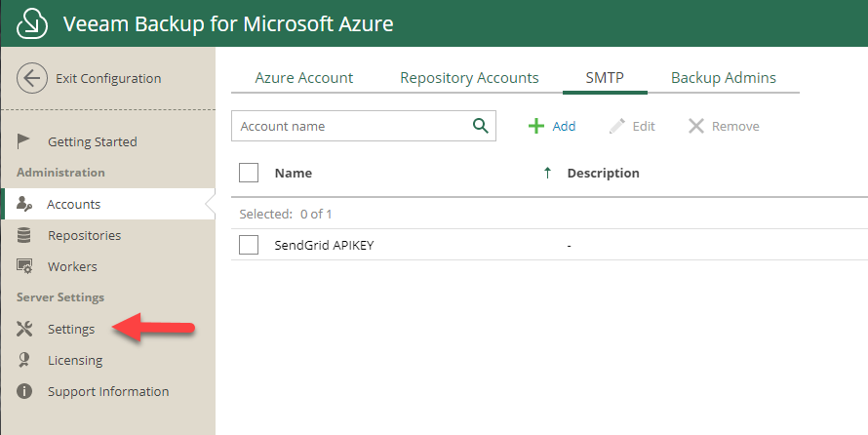Open the Repository Accounts tab
868x435 pixels.
pos(469,78)
